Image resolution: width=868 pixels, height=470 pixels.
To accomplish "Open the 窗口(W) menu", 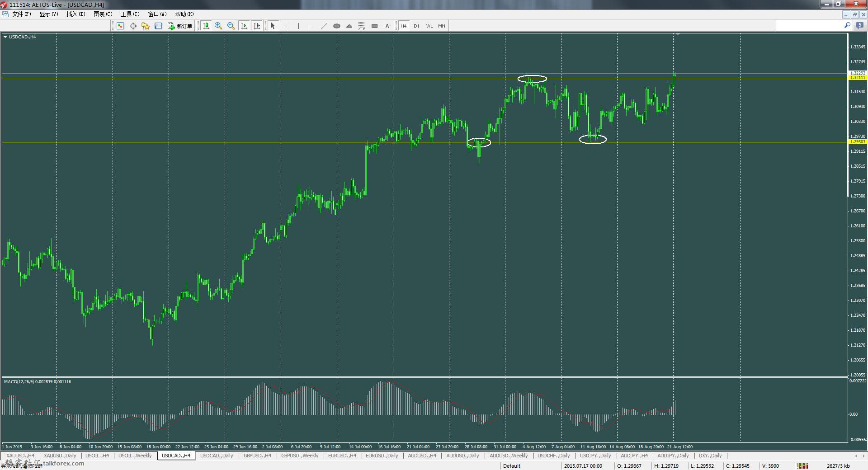I will tap(157, 14).
